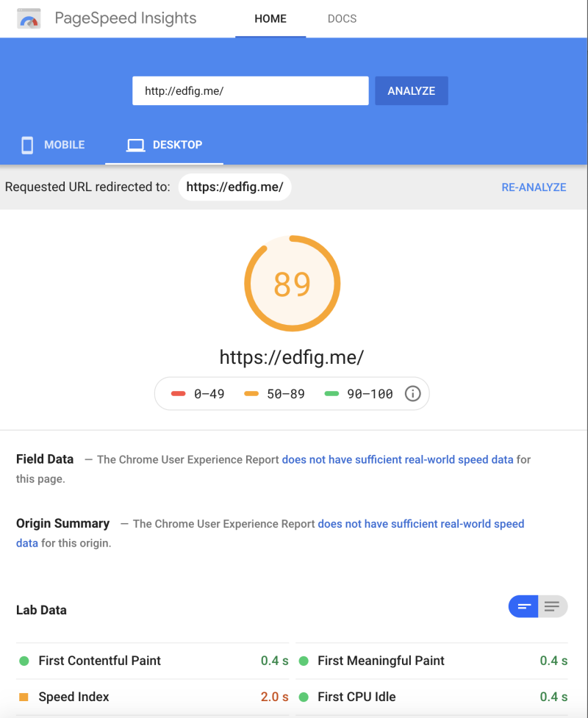
Task: Select the DESKTOP results tab
Action: click(165, 145)
